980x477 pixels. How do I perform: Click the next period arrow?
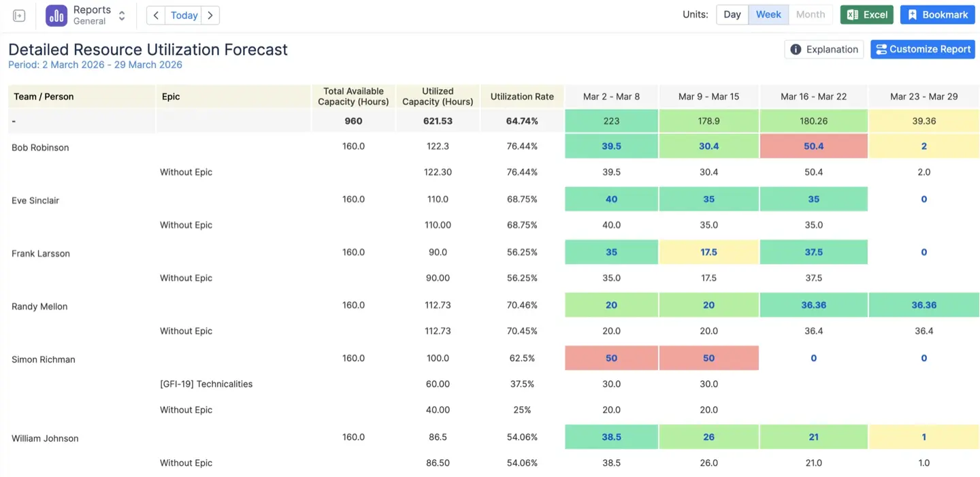211,14
